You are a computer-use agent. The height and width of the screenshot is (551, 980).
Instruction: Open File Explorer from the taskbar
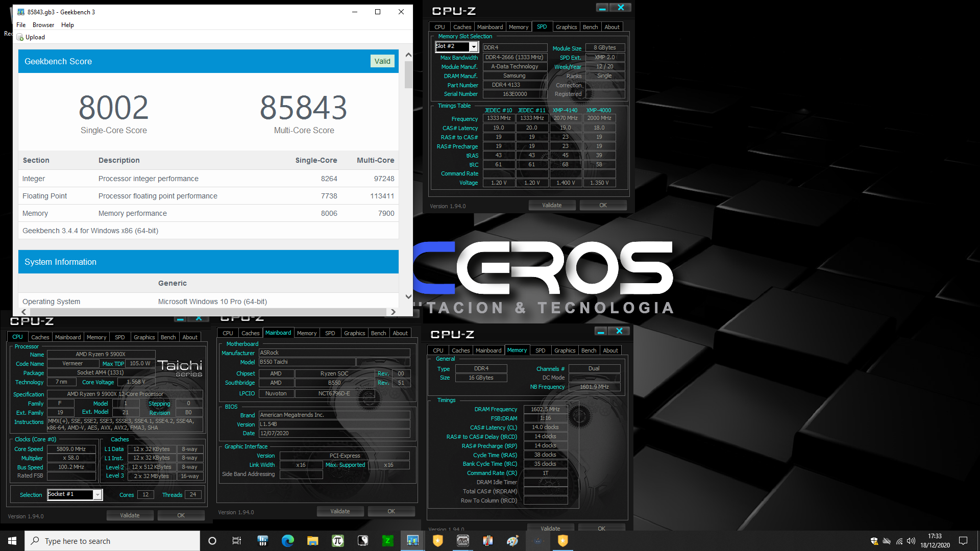point(313,541)
